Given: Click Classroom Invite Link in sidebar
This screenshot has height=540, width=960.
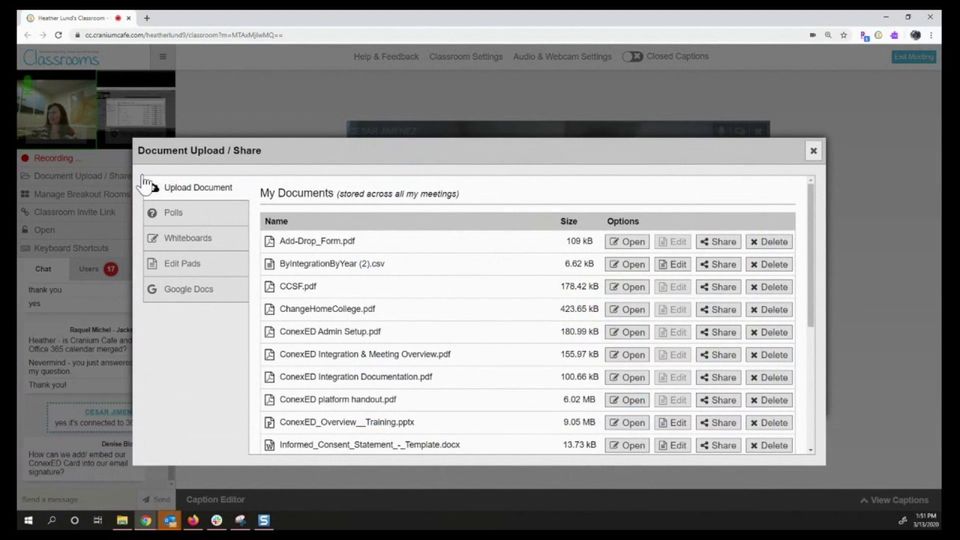Looking at the screenshot, I should (x=69, y=212).
